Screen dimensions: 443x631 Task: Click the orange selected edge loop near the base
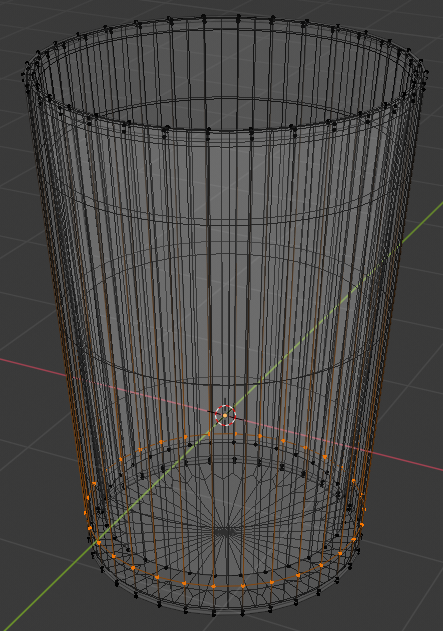pyautogui.click(x=225, y=510)
